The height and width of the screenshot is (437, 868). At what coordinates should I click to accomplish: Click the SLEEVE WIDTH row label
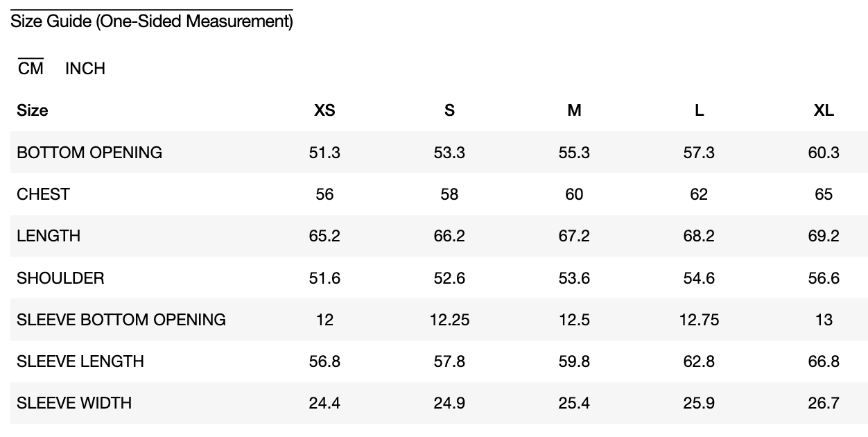tap(74, 403)
